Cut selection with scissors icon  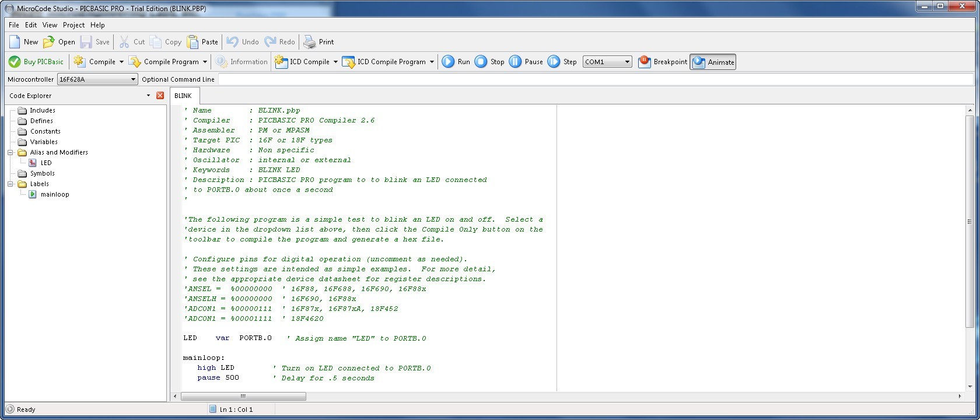[124, 42]
